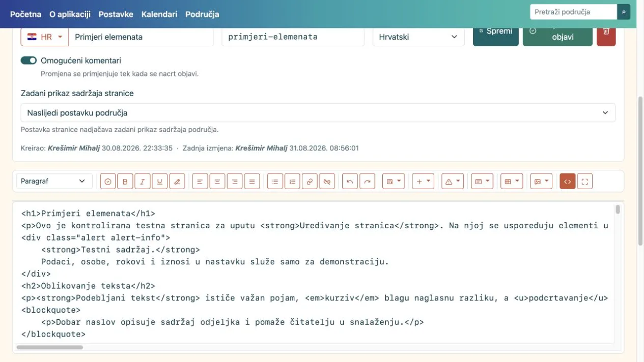Click code line '<div class="alert alert-info">'
This screenshot has width=644, height=362.
tap(96, 237)
